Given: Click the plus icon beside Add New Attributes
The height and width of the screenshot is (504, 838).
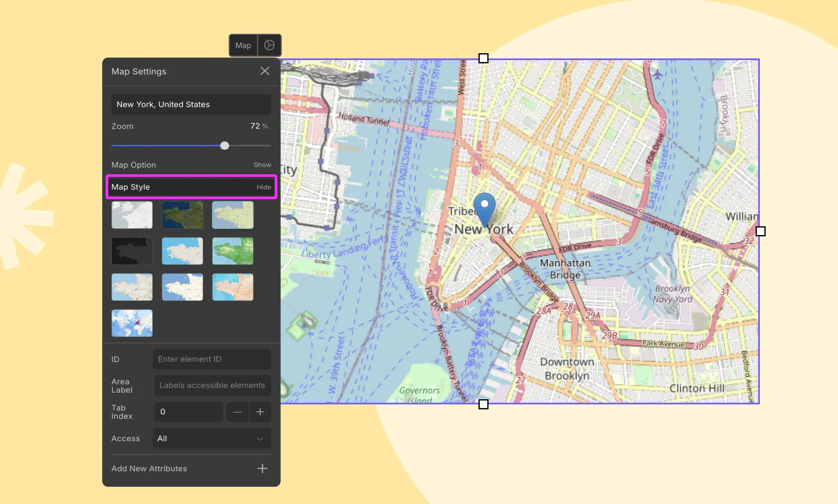Looking at the screenshot, I should point(262,468).
